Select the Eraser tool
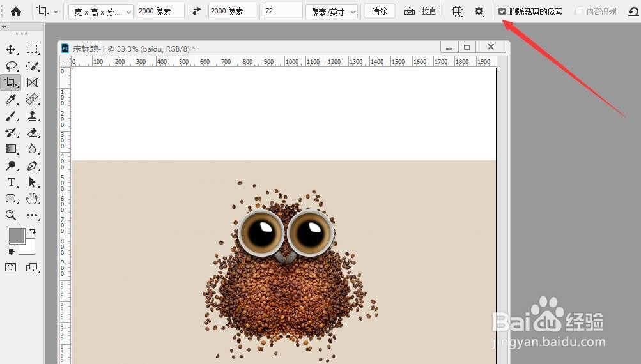The image size is (641, 364). [x=33, y=132]
